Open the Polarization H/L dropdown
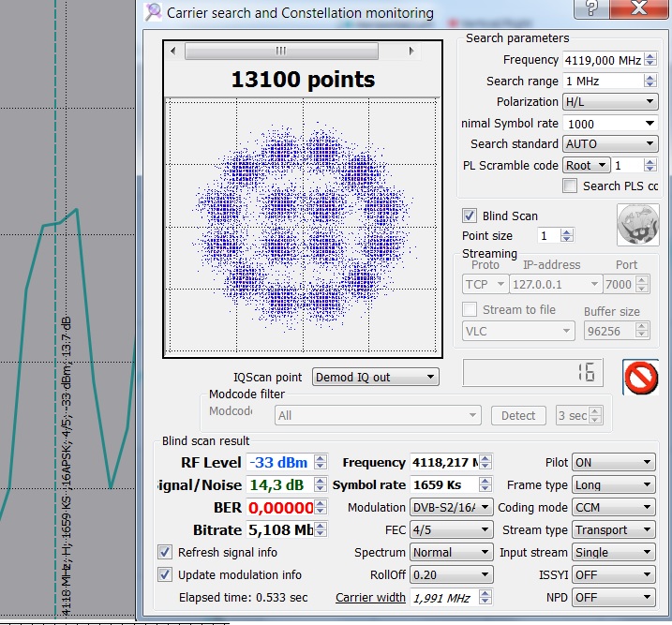 pos(610,101)
